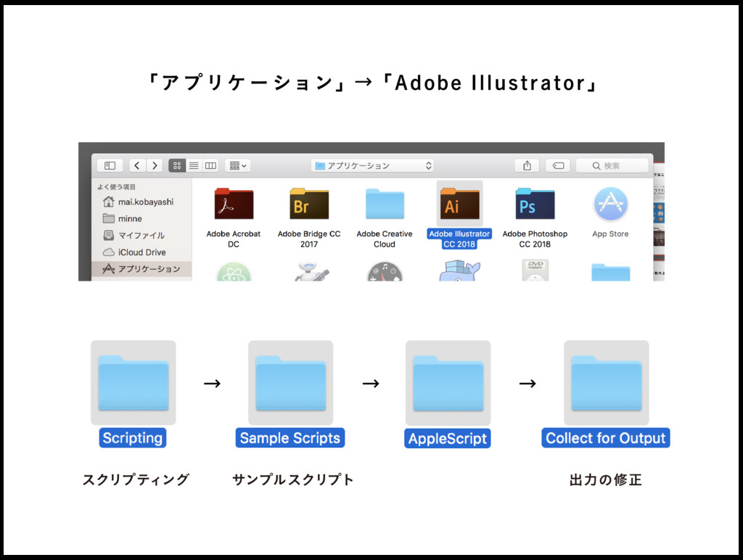The height and width of the screenshot is (560, 743).
Task: Select the App Store icon
Action: tap(610, 204)
